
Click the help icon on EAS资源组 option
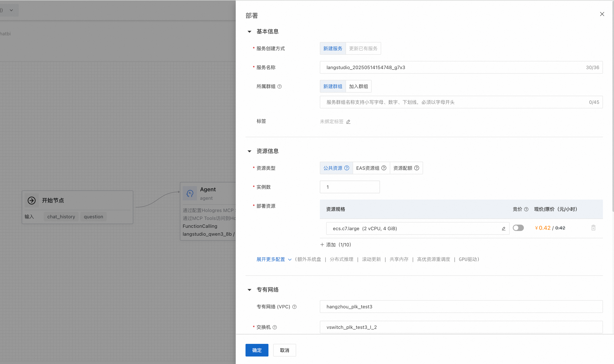[384, 168]
